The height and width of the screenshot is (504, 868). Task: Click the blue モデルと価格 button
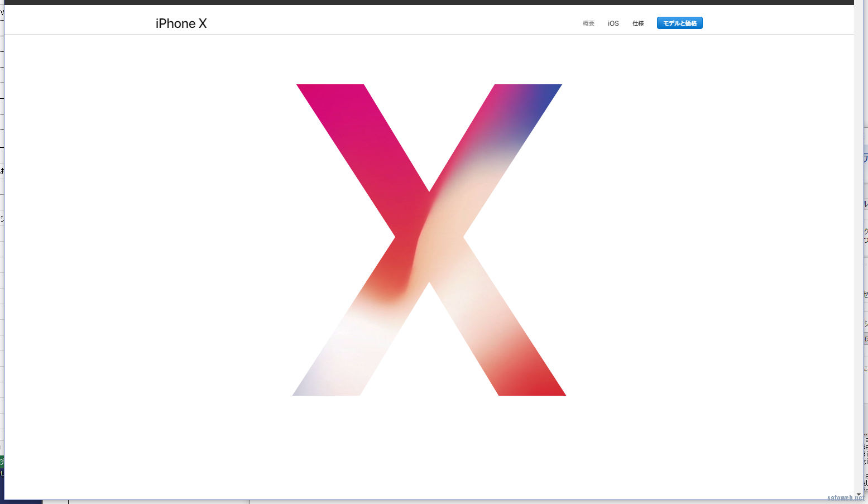point(679,23)
